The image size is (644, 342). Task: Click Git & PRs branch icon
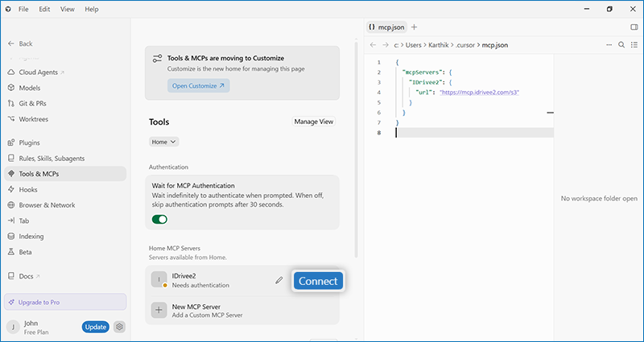11,104
